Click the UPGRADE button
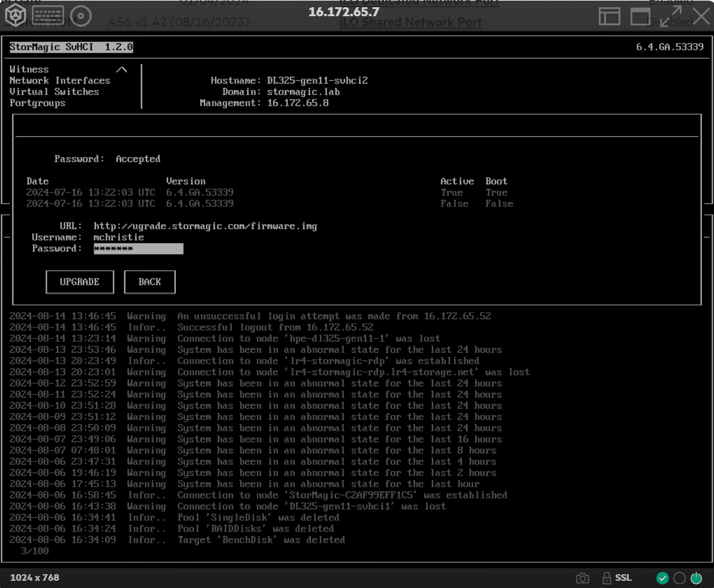 pyautogui.click(x=80, y=282)
